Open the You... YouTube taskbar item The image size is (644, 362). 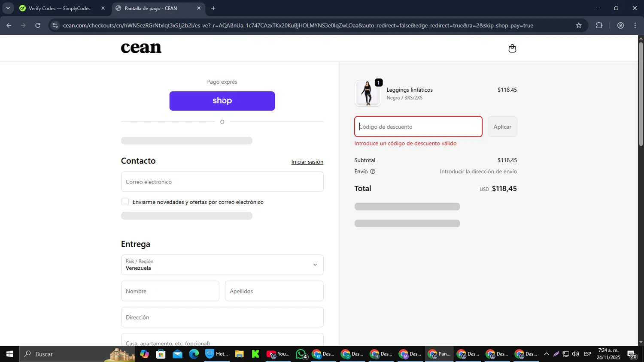coord(278,354)
